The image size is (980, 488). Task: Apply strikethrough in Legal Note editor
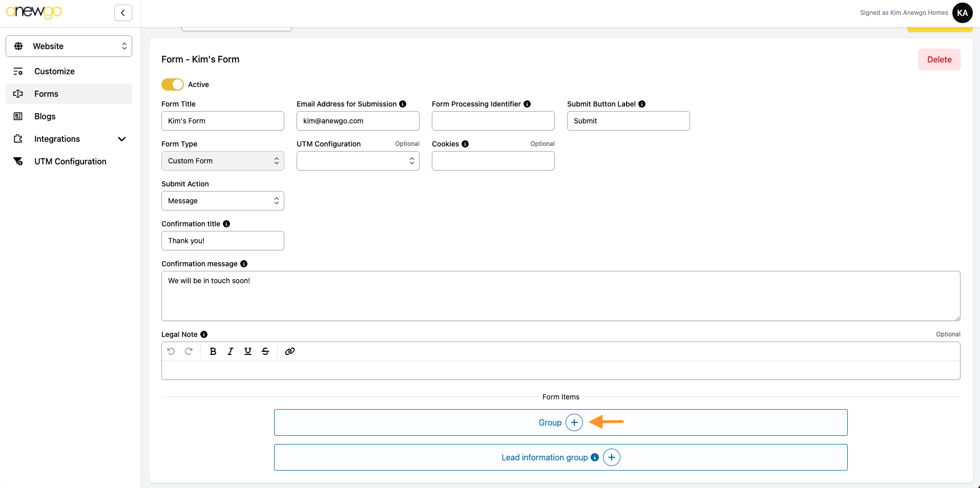[x=265, y=351]
